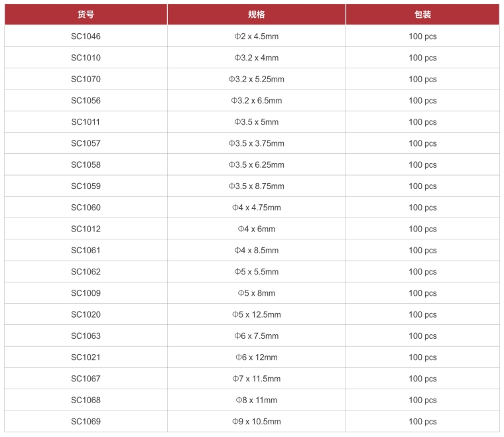Click the 货号 column header

(x=86, y=15)
